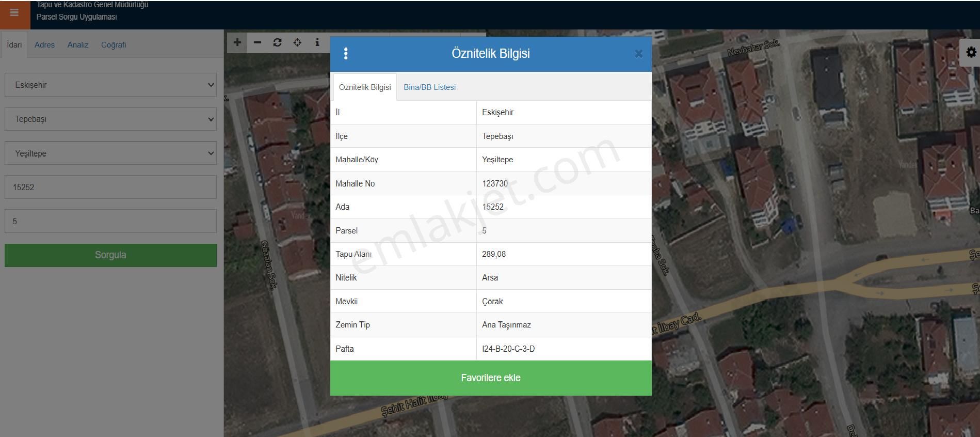980x437 pixels.
Task: Expand the Eskişehir province dropdown
Action: [110, 85]
